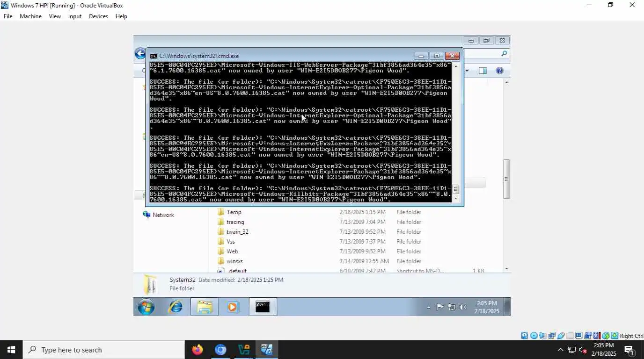Open Windows Media Player from guest taskbar
The width and height of the screenshot is (644, 359).
pyautogui.click(x=233, y=307)
